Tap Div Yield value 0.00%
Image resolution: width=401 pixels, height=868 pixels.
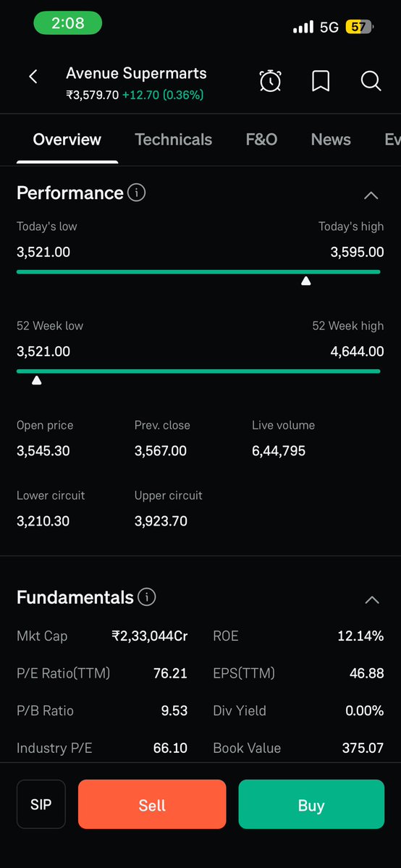point(364,711)
